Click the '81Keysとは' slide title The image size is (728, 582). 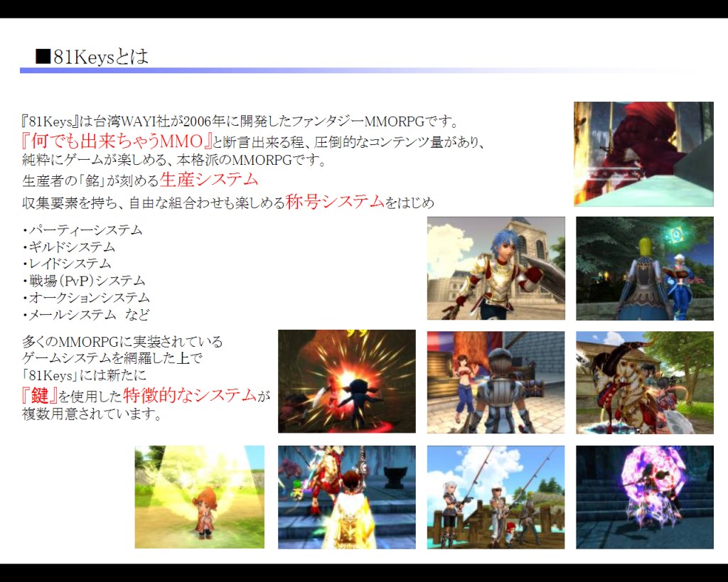point(101,57)
